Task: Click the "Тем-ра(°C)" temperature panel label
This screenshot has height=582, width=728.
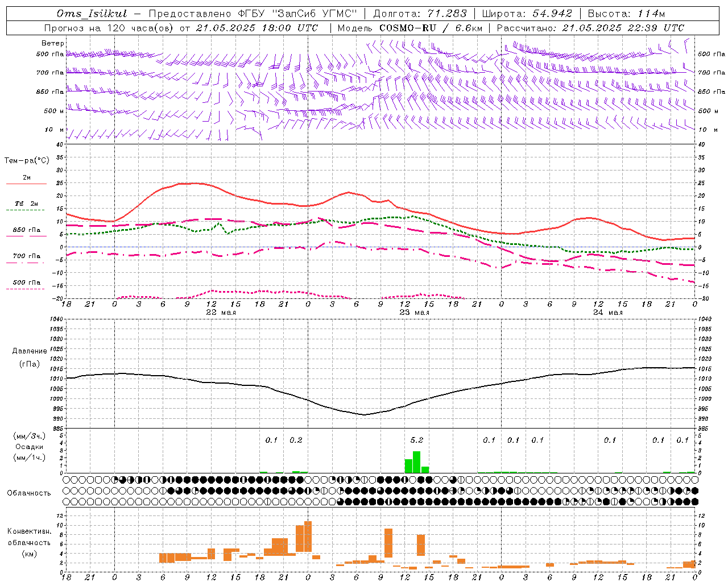Action: click(x=27, y=161)
